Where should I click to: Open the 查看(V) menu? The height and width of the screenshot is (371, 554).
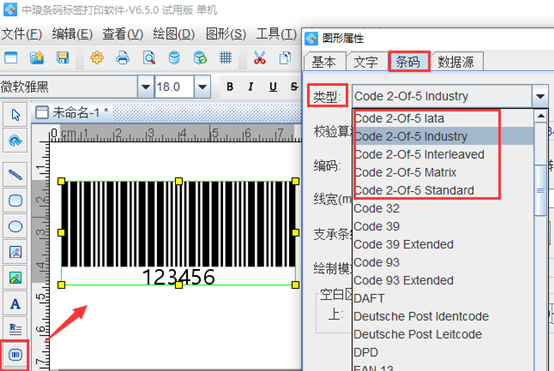123,34
